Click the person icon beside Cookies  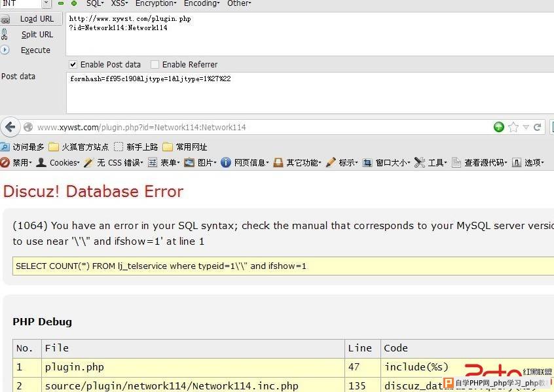[41, 162]
